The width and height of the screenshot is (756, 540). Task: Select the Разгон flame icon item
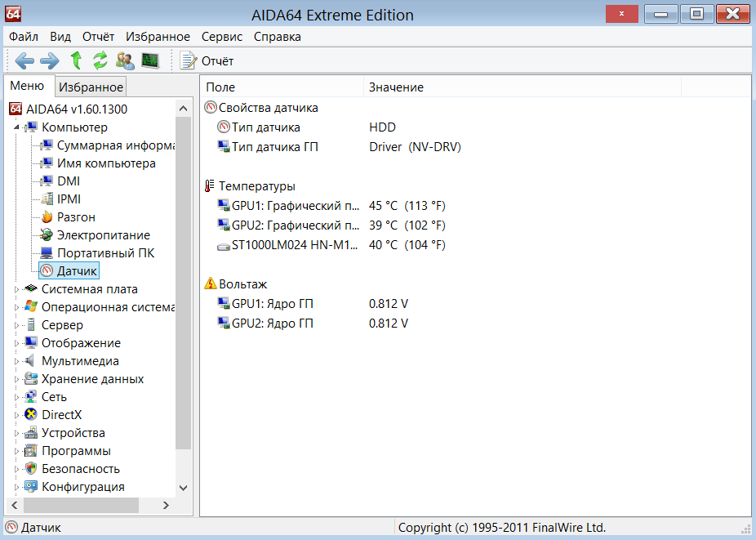coord(75,217)
